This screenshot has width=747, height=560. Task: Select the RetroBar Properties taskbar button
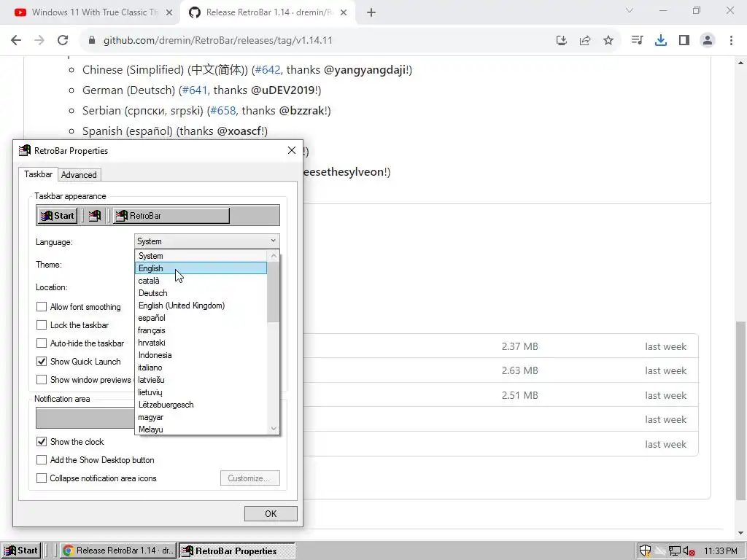coord(237,551)
